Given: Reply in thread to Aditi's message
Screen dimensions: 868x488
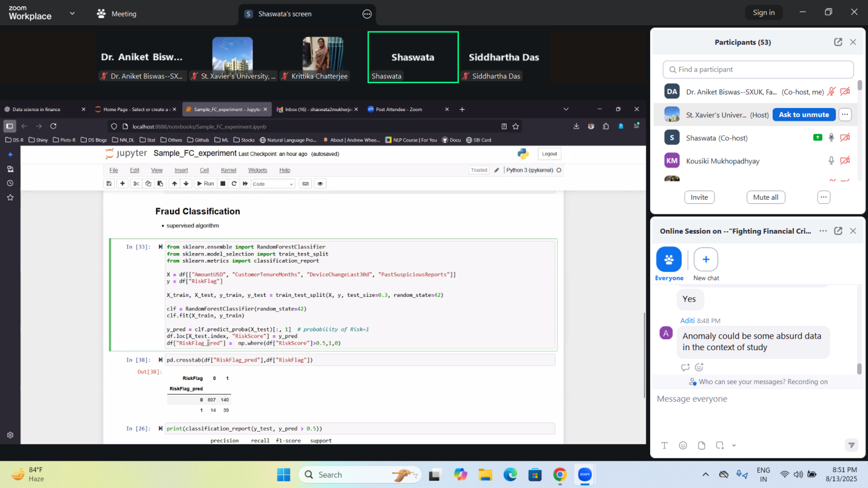Looking at the screenshot, I should click(x=685, y=367).
